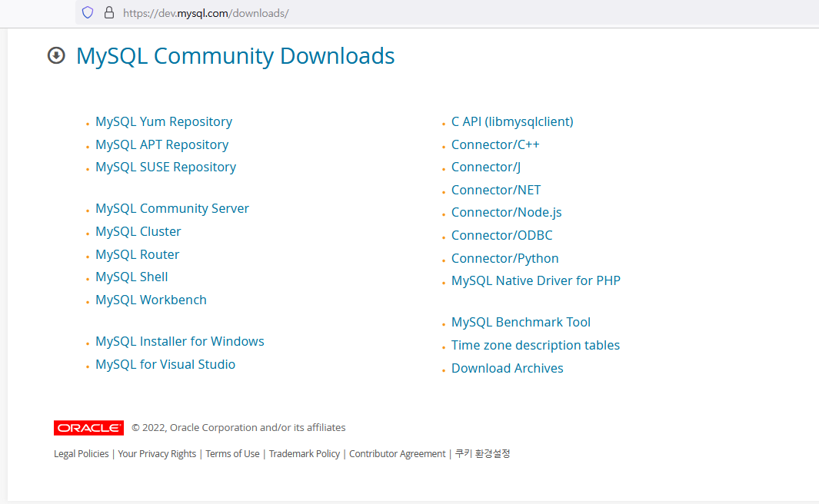Open Download Archives link
The height and width of the screenshot is (504, 819).
(x=508, y=368)
